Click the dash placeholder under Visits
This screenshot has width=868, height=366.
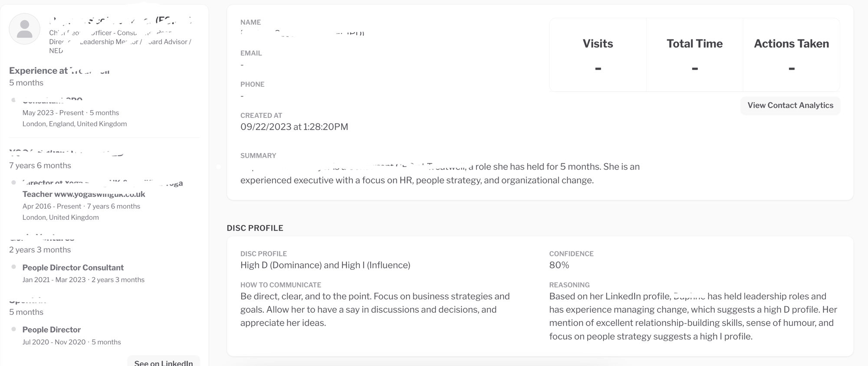[598, 69]
